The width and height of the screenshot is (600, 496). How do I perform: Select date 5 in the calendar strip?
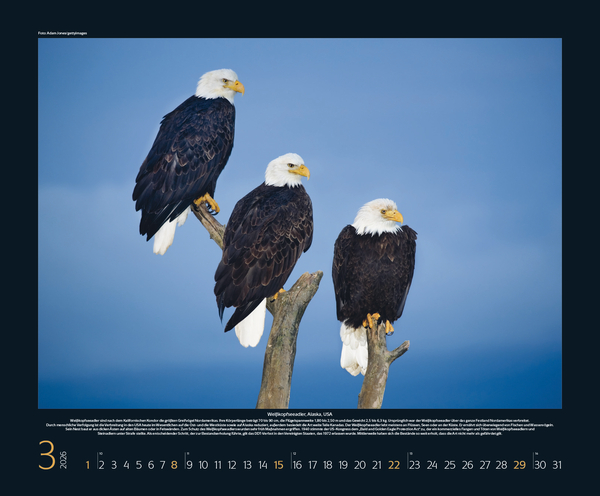point(138,464)
